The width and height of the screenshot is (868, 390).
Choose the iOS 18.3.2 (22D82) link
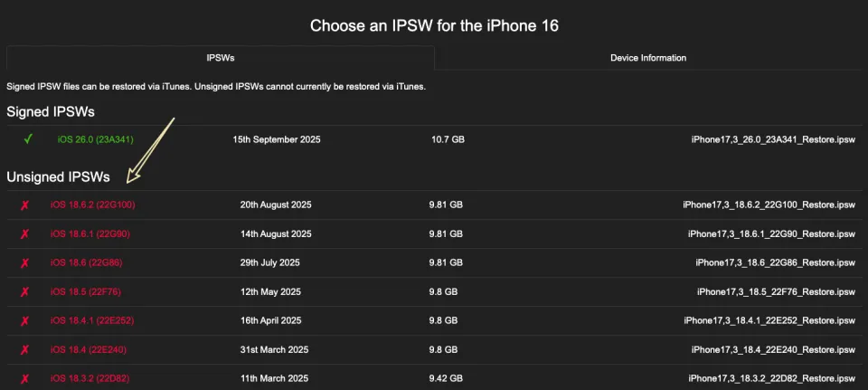tap(90, 378)
